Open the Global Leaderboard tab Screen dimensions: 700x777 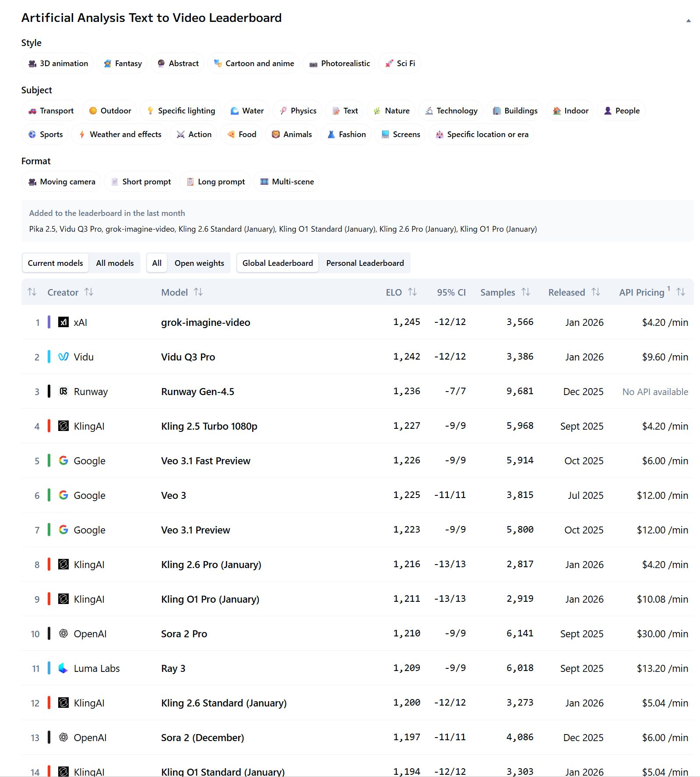click(x=278, y=263)
